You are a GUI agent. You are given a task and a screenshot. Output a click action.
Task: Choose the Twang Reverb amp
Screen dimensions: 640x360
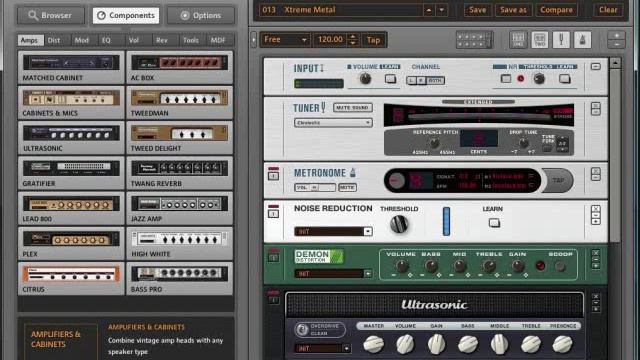(180, 173)
